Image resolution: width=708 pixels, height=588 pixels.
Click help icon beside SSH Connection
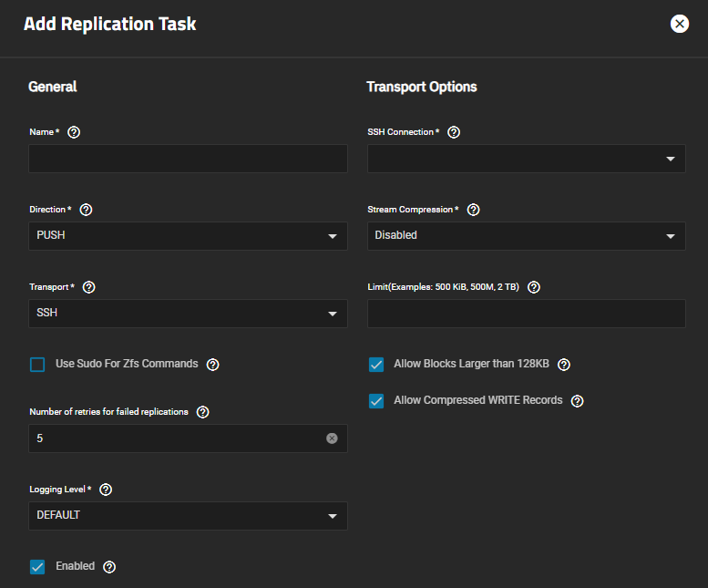pyautogui.click(x=454, y=132)
